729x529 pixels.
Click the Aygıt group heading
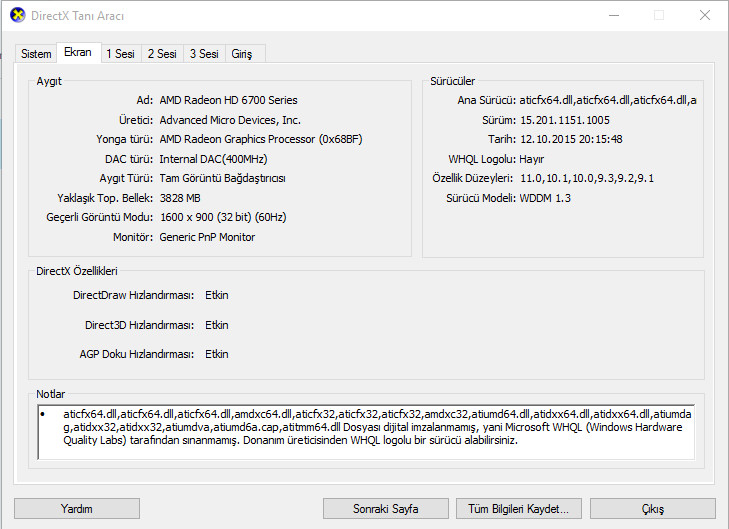click(49, 81)
